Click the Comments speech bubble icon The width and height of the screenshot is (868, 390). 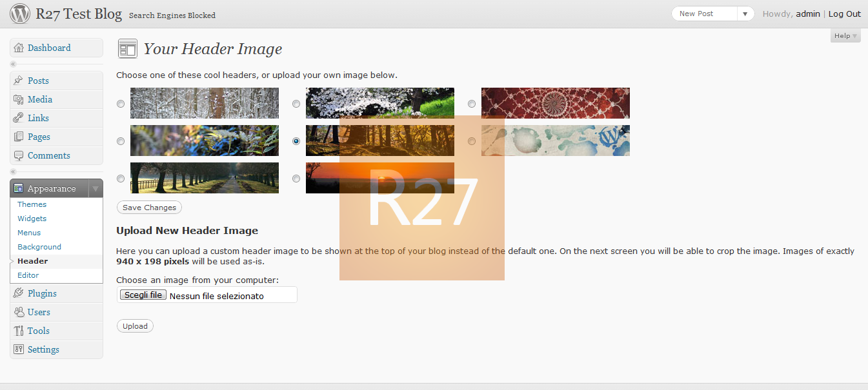click(x=19, y=155)
